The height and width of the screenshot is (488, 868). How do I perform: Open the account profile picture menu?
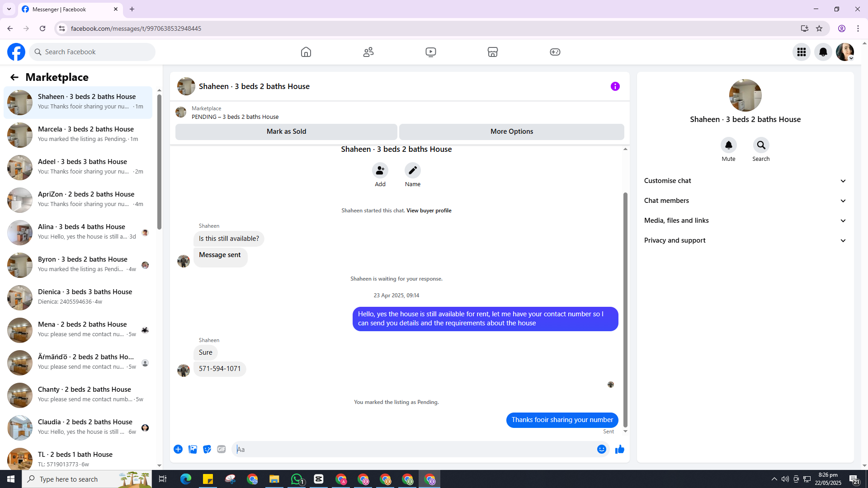pyautogui.click(x=845, y=52)
